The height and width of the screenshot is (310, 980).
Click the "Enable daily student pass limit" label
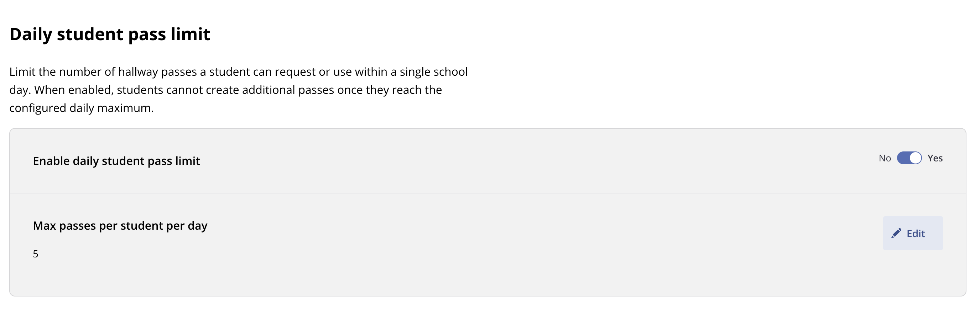click(116, 161)
